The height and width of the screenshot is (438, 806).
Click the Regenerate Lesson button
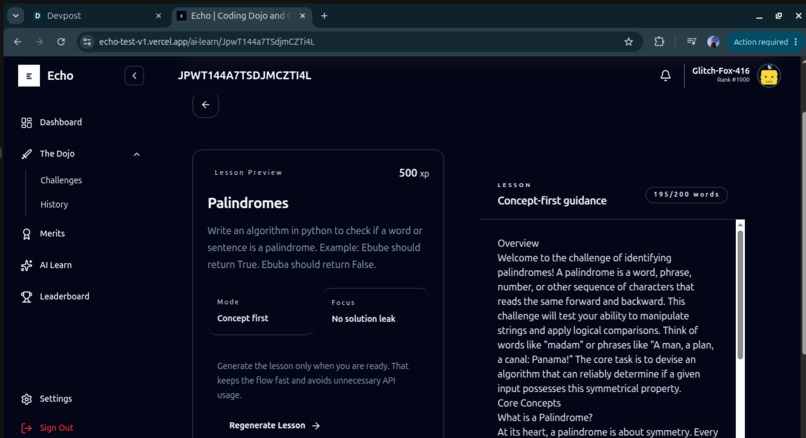274,426
